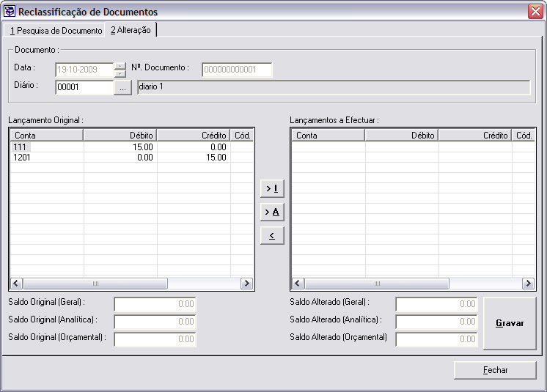Click horizontal scrollbar thumb of Lançamento Original grid

coord(95,284)
